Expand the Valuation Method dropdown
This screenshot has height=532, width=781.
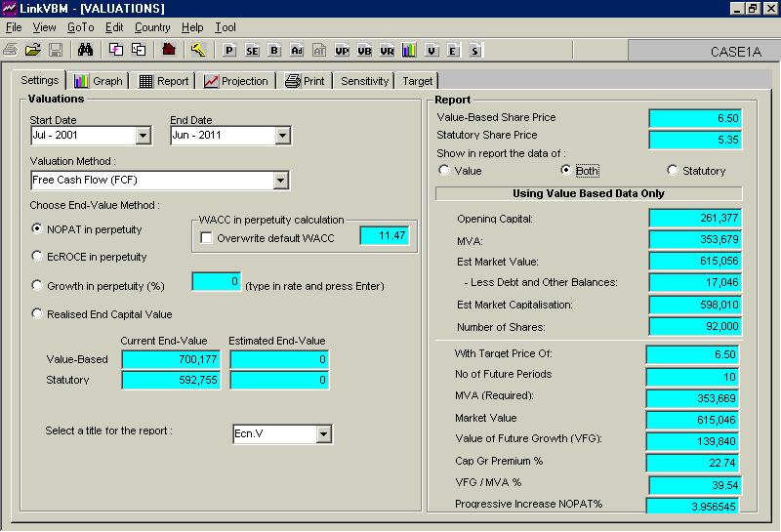tap(281, 181)
